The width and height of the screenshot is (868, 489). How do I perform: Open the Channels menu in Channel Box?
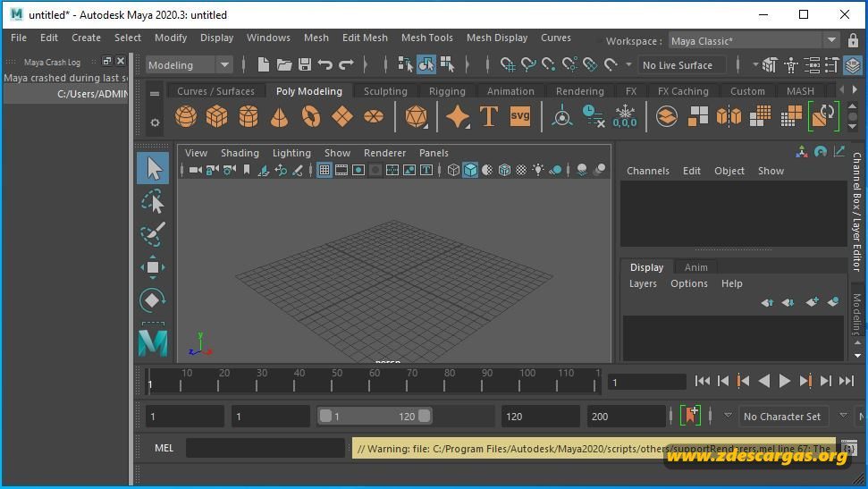point(648,171)
